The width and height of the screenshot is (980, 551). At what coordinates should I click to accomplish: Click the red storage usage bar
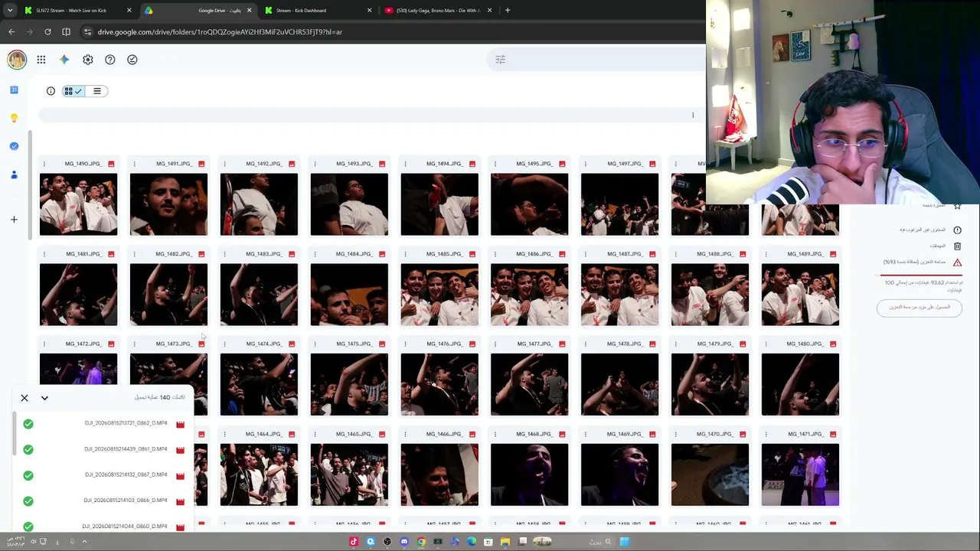(921, 274)
